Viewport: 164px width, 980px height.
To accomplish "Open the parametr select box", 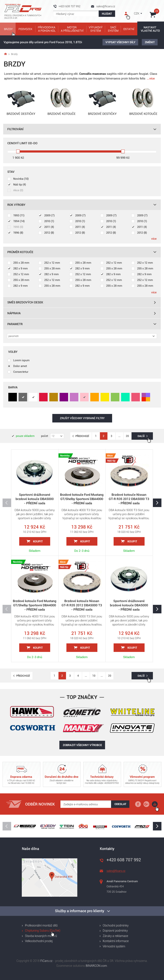I will tap(82, 336).
